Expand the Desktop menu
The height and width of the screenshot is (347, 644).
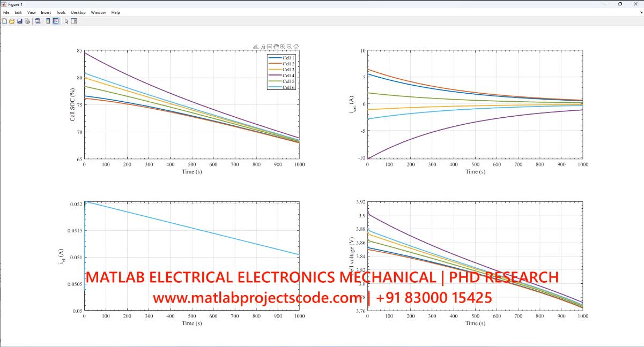[78, 12]
